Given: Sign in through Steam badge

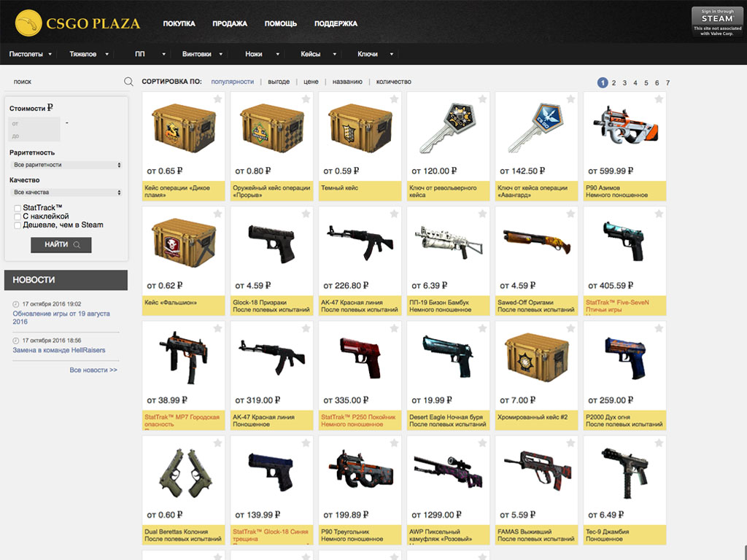Looking at the screenshot, I should (717, 22).
